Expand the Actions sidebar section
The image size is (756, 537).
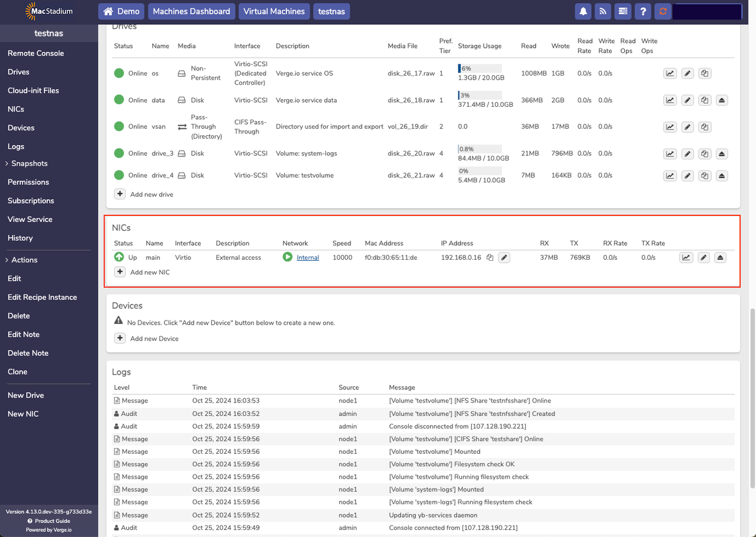click(x=22, y=260)
